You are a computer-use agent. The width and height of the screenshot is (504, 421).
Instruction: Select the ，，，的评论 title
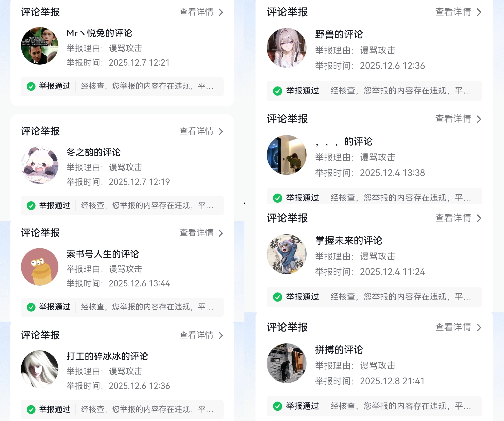pyautogui.click(x=344, y=141)
